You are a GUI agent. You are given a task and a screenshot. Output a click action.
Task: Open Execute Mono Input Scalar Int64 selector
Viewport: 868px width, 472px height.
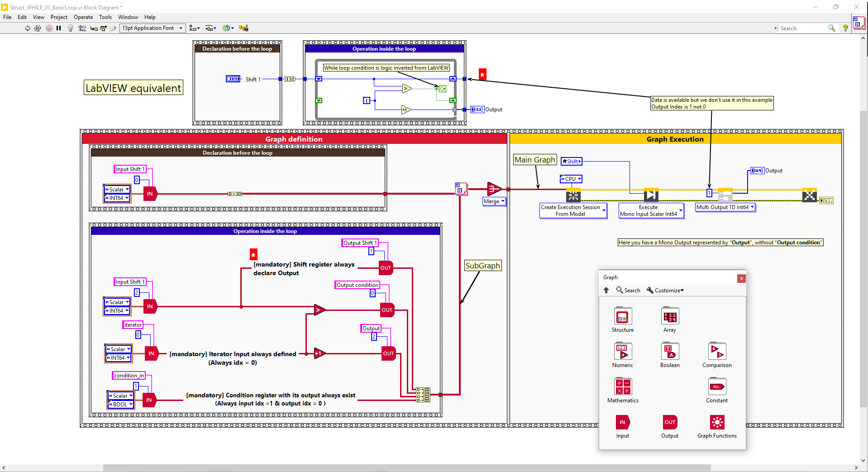pyautogui.click(x=651, y=210)
